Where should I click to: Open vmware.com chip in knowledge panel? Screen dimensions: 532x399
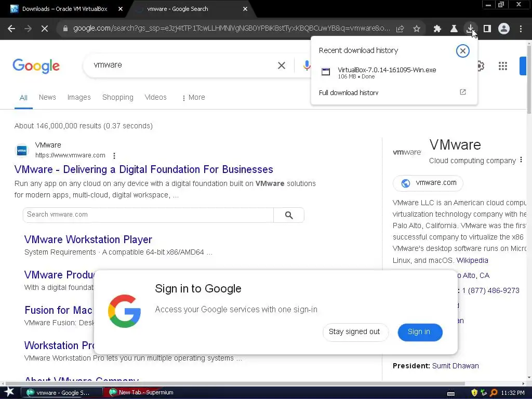pyautogui.click(x=428, y=183)
